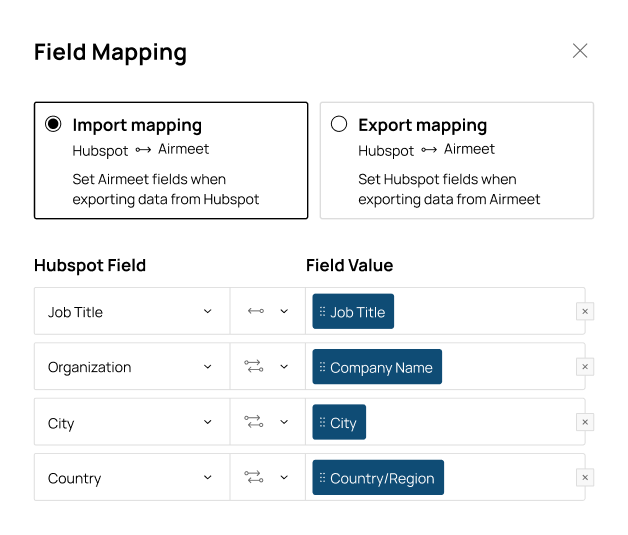Open the Country Hubspot field dropdown
Viewport: 628px width, 535px height.
point(132,477)
